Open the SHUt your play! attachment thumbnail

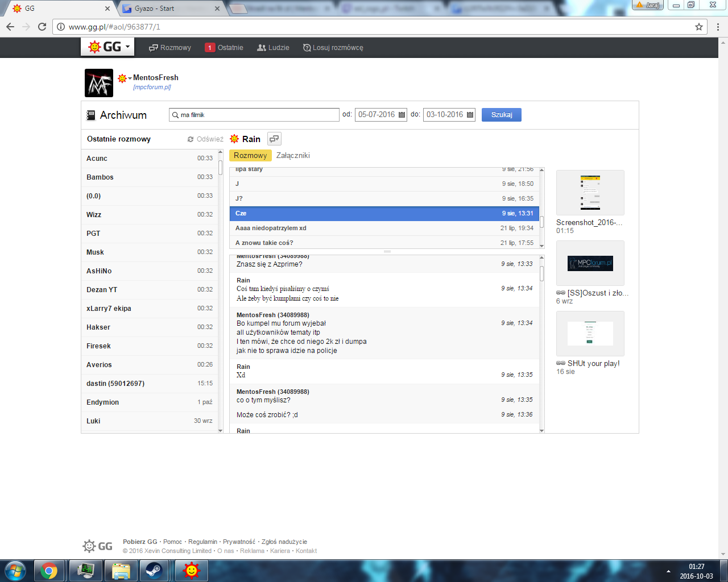pyautogui.click(x=590, y=334)
